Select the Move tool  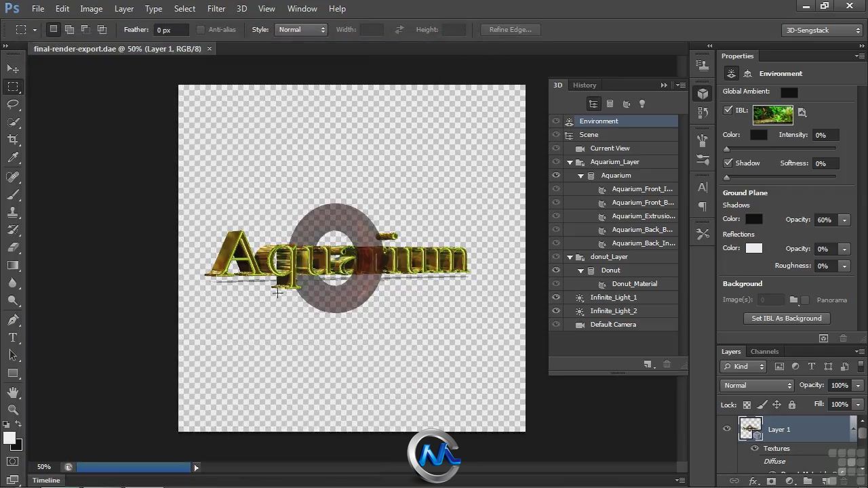pyautogui.click(x=13, y=68)
